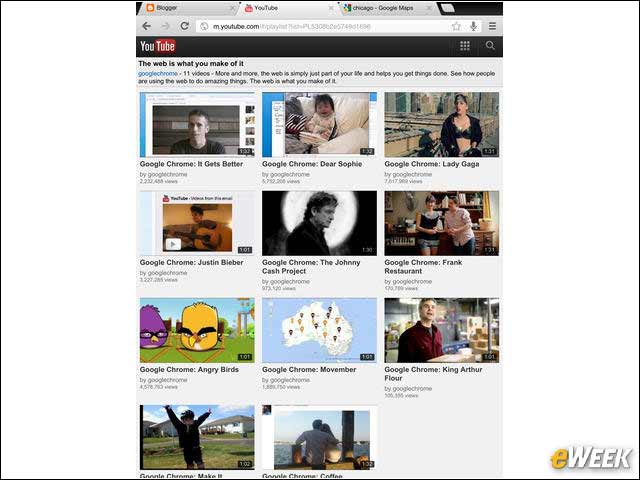This screenshot has width=640, height=480.
Task: Click the globe icon in the address bar
Action: tap(204, 27)
